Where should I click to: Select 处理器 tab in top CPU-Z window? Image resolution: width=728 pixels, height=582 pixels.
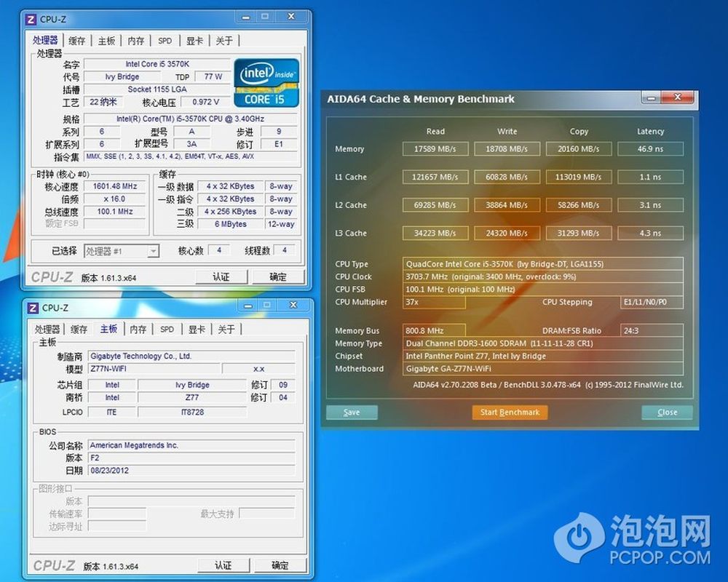(45, 40)
